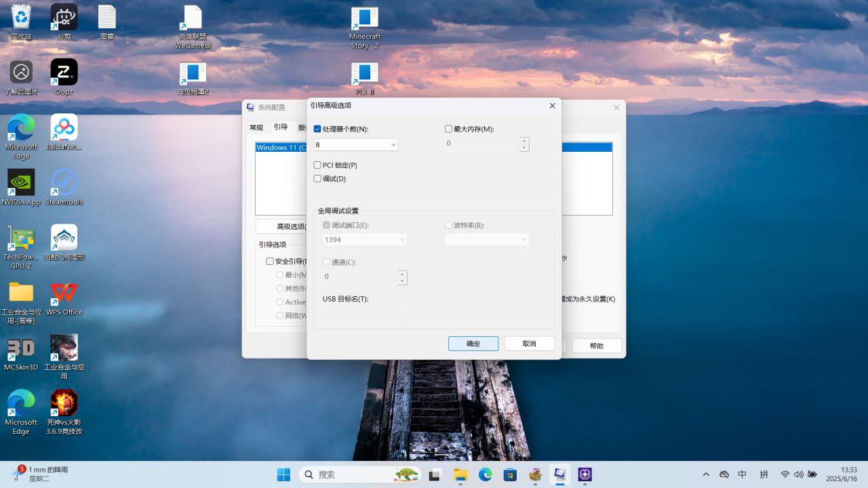Switch the 中 input language indicator
This screenshot has height=488, width=868.
pos(743,474)
